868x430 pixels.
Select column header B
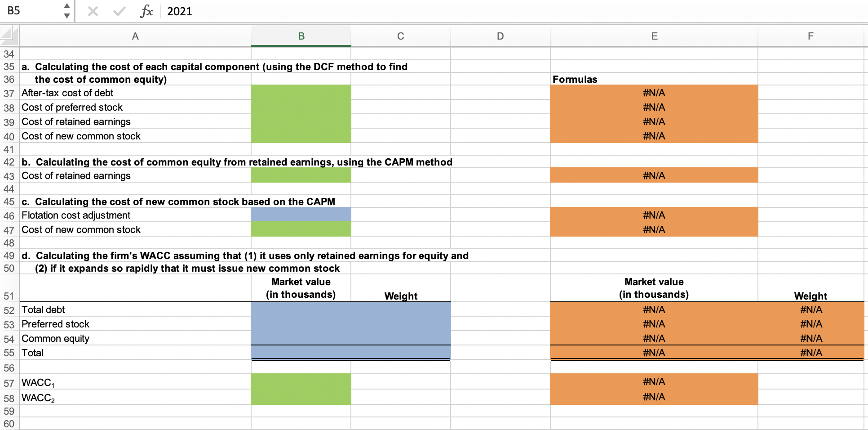click(x=300, y=36)
